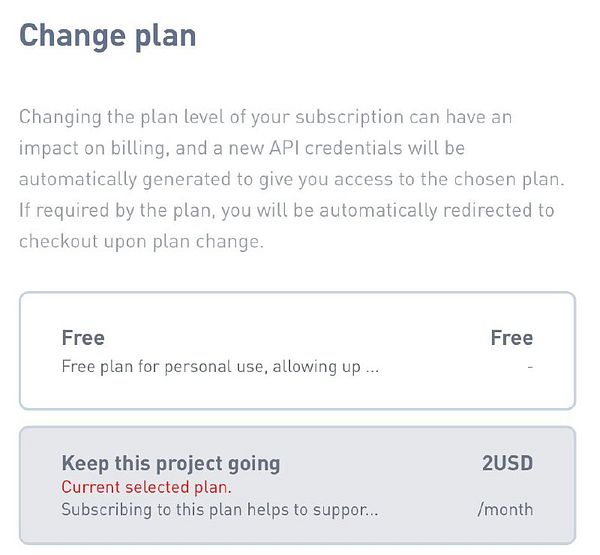Click the 2USD price label
This screenshot has height=555, width=600.
pyautogui.click(x=507, y=464)
